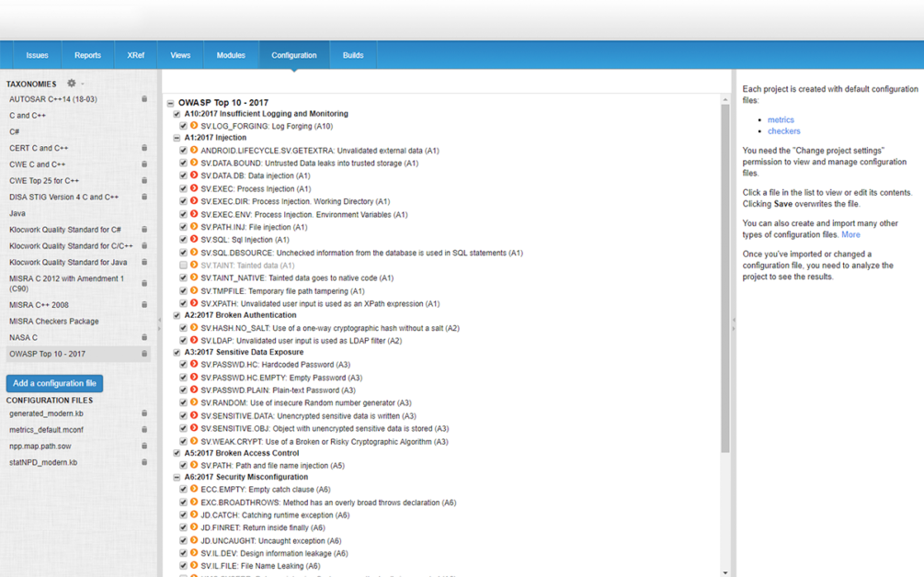Click the lock icon next to NASA C
924x577 pixels.
coord(144,337)
